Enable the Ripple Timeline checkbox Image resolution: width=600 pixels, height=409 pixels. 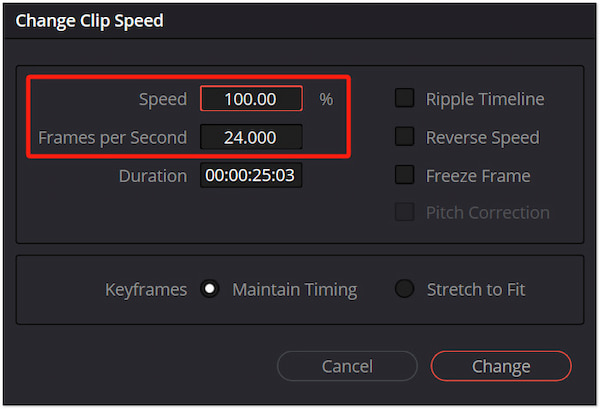[404, 98]
